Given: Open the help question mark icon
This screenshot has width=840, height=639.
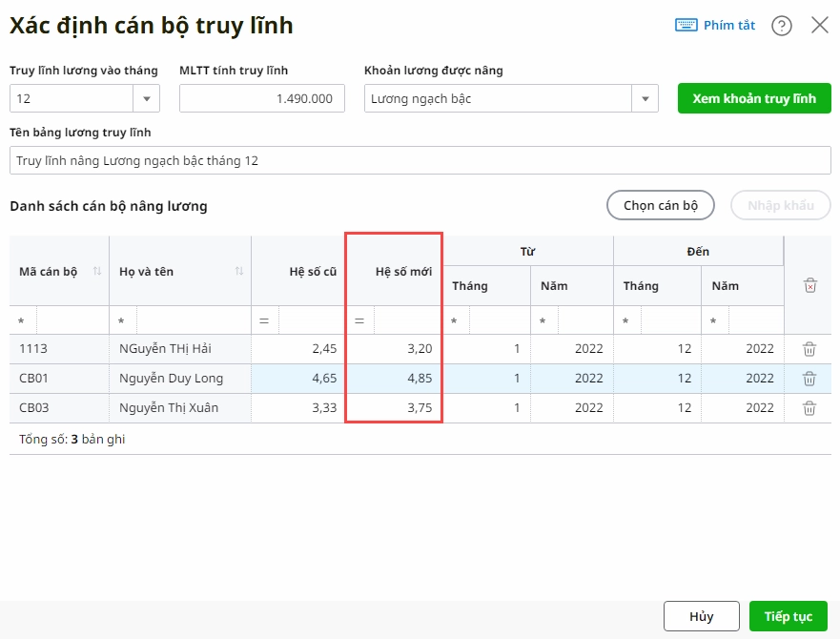Looking at the screenshot, I should click(x=782, y=25).
